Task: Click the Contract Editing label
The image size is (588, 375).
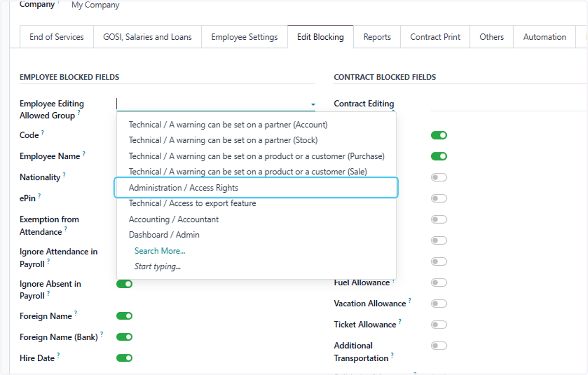Action: (364, 104)
